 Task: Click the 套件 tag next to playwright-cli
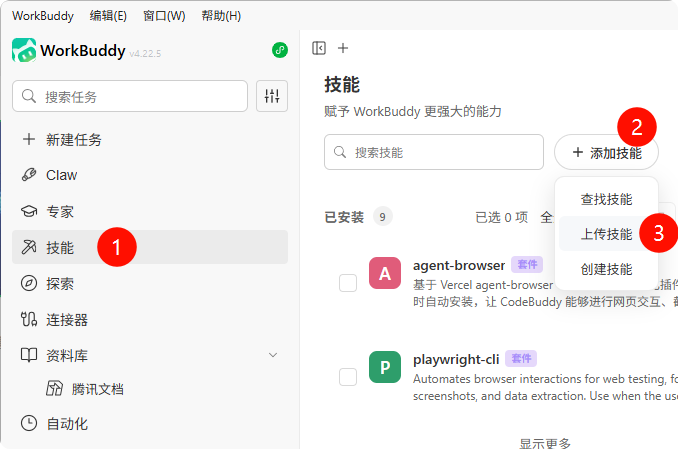(521, 358)
